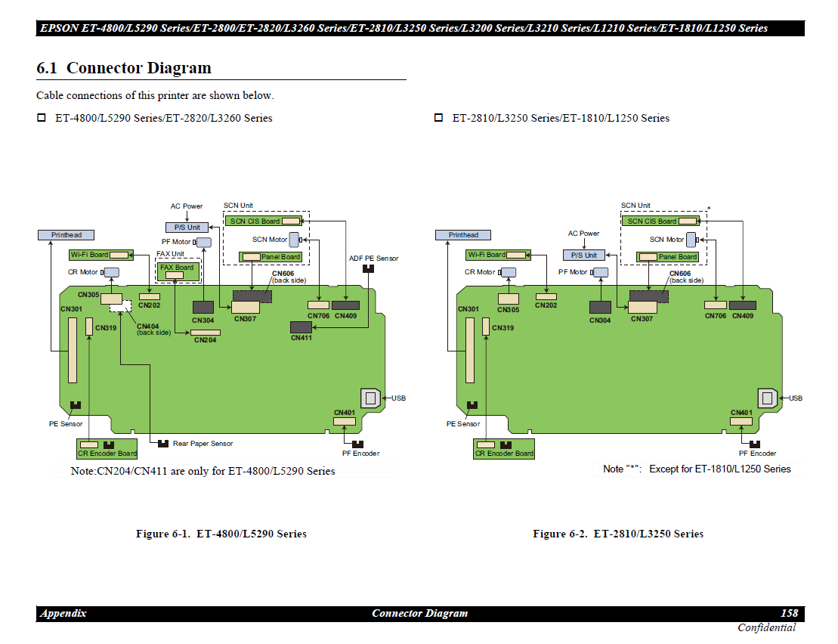Screen dimensions: 838x644
Task: Click the square bullet before ET-2810/L3250 Series
Action: pyautogui.click(x=438, y=118)
